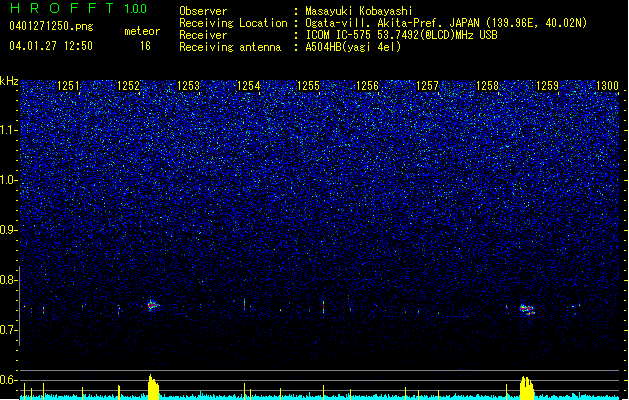The width and height of the screenshot is (629, 400).
Task: Click the 0.6 kHz axis label
Action: [9, 380]
